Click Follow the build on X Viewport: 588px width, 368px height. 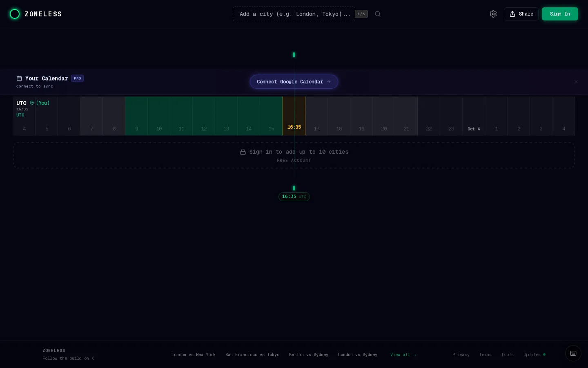(x=68, y=359)
